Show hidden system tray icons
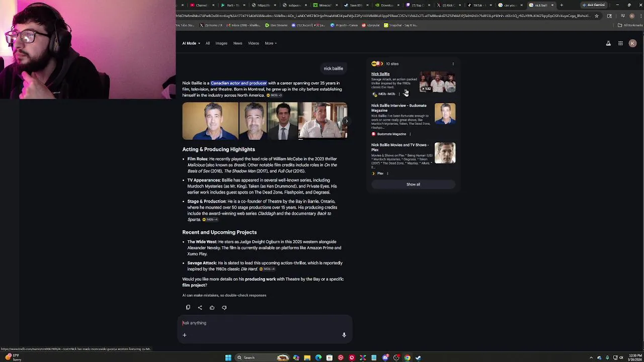 point(591,357)
